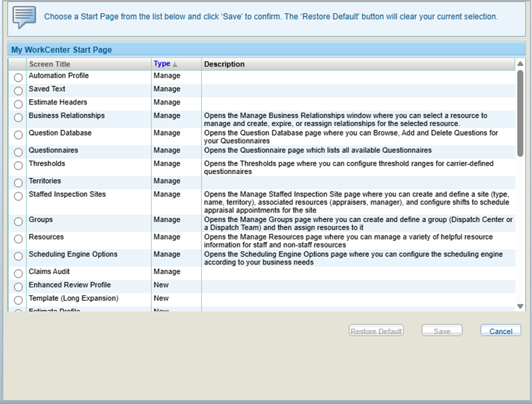
Task: Sort by the Type column header
Action: coord(162,64)
